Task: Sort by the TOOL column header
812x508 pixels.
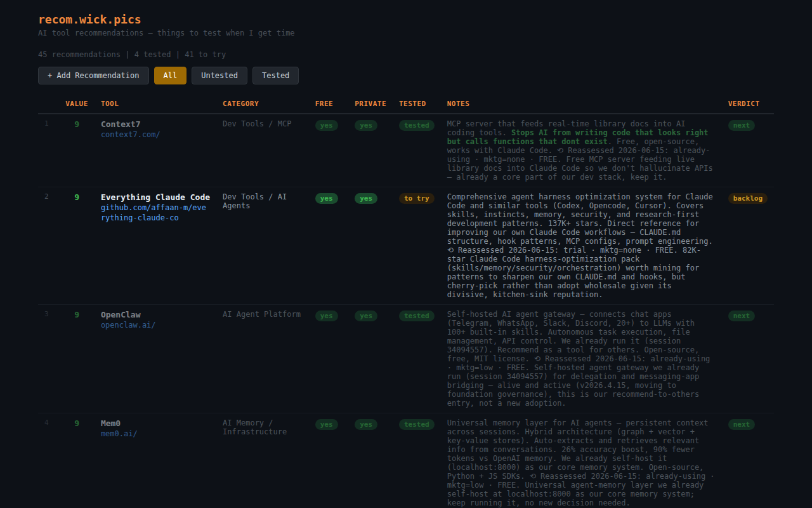Action: pos(110,104)
